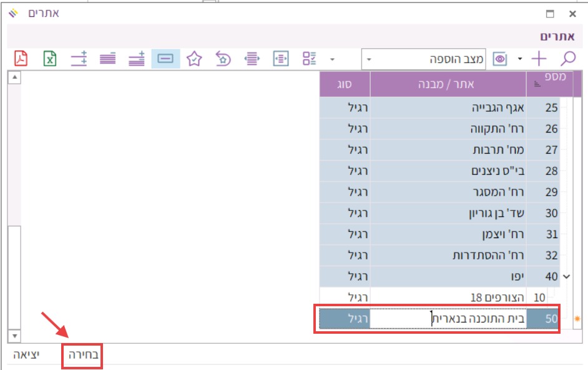Click the star with arrow icon
This screenshot has width=588, height=370.
pyautogui.click(x=223, y=59)
